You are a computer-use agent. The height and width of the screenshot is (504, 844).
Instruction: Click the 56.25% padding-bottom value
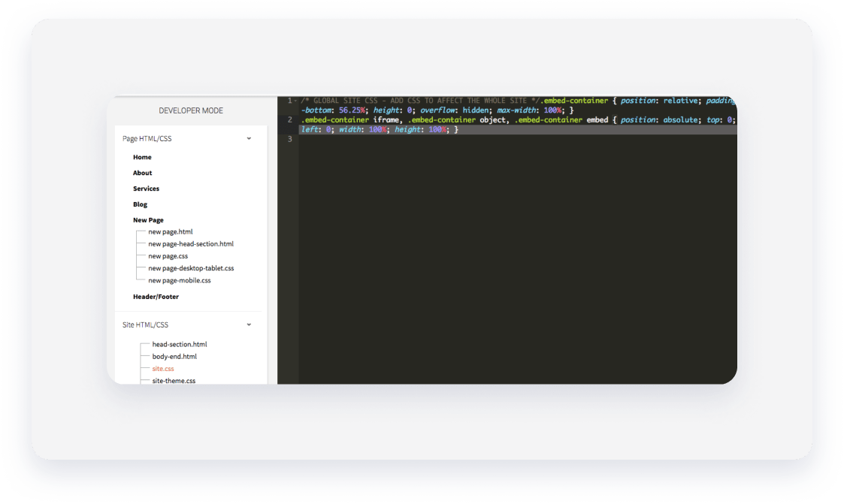pos(352,110)
